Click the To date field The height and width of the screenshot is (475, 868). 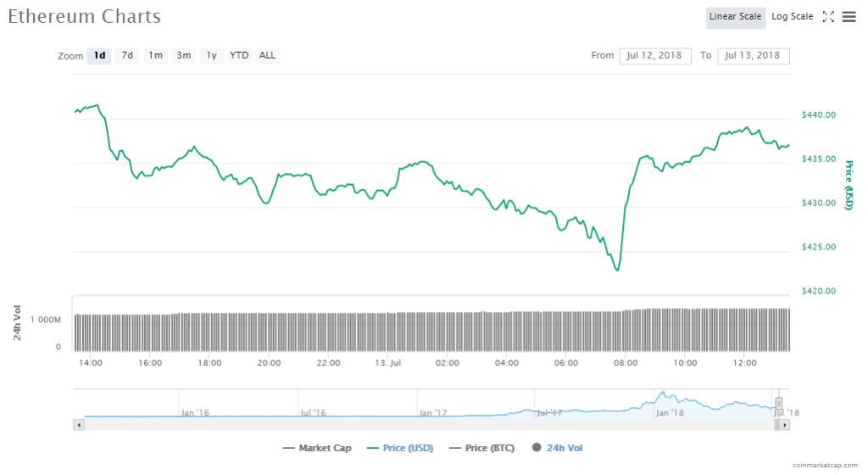tap(754, 56)
